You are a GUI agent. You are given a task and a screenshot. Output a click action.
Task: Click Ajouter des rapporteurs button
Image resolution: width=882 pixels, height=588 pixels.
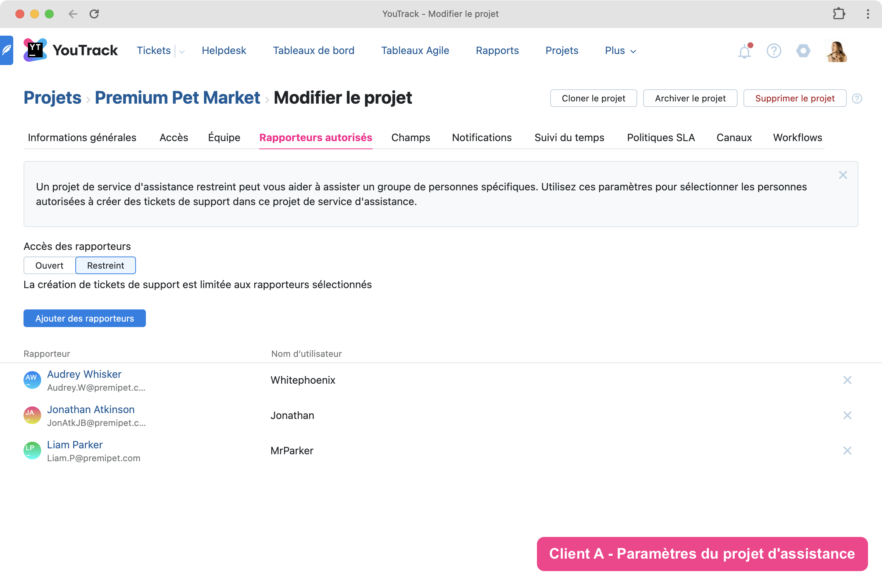85,318
